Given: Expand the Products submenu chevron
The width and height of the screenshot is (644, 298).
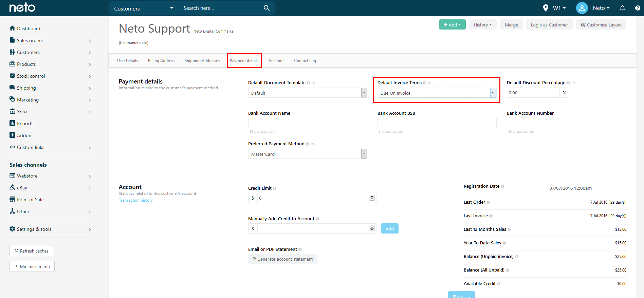Looking at the screenshot, I should [90, 64].
